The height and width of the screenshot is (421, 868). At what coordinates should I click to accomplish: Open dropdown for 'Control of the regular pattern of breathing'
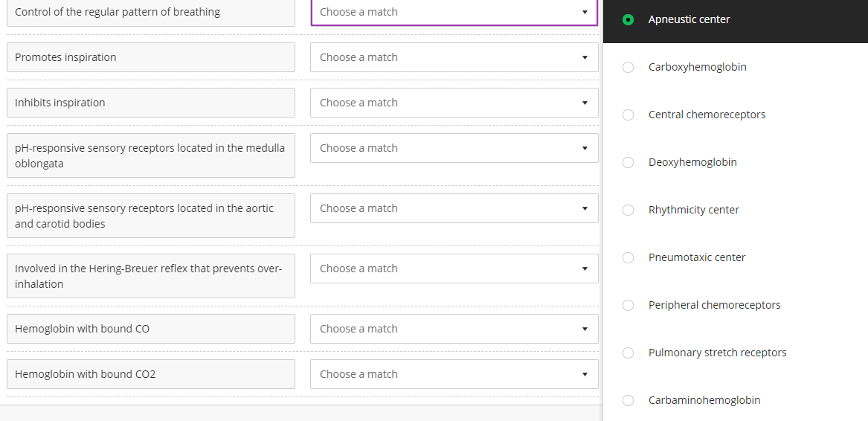[x=454, y=12]
